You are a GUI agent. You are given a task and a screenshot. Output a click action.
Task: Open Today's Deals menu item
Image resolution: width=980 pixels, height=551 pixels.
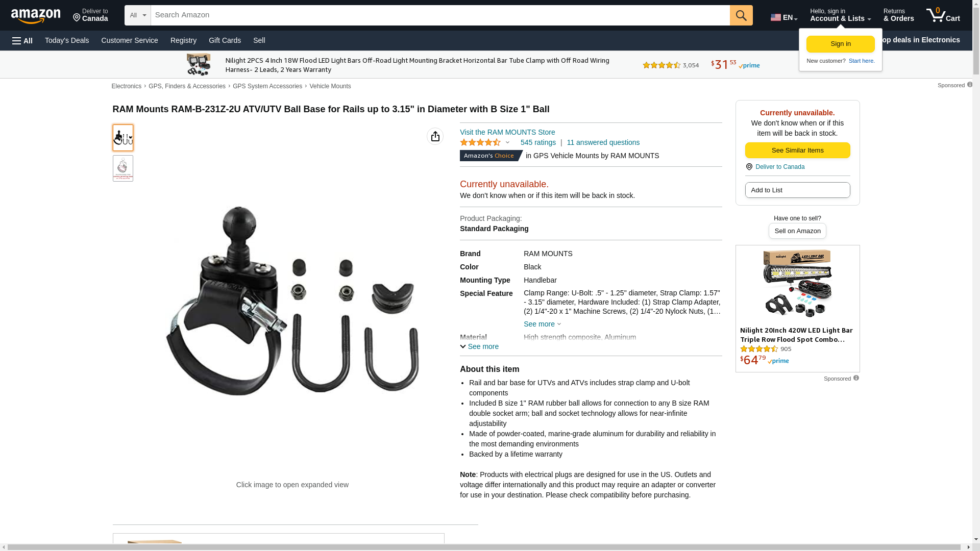67,40
